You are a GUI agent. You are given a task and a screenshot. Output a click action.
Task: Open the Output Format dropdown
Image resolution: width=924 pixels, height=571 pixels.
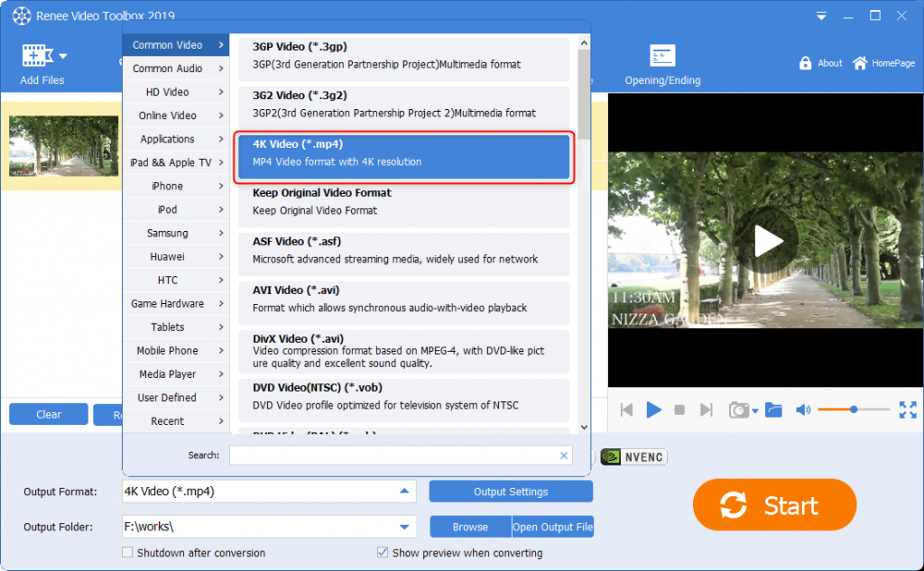click(x=405, y=492)
